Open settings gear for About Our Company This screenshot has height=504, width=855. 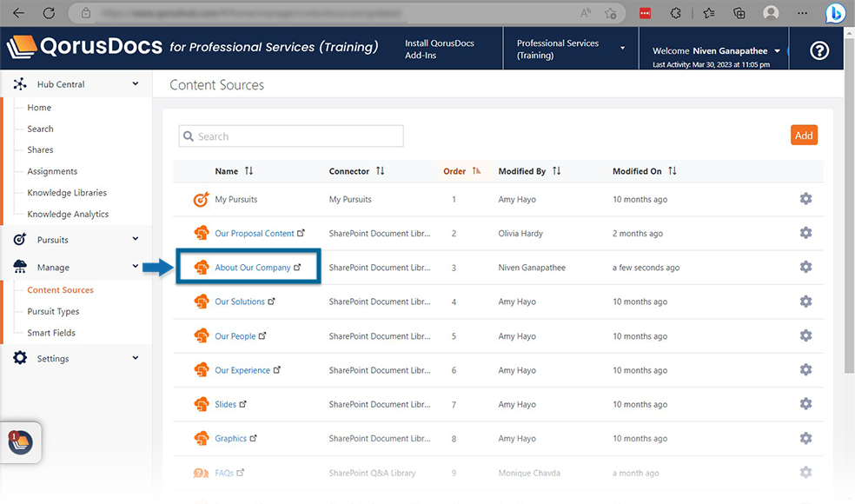(806, 267)
